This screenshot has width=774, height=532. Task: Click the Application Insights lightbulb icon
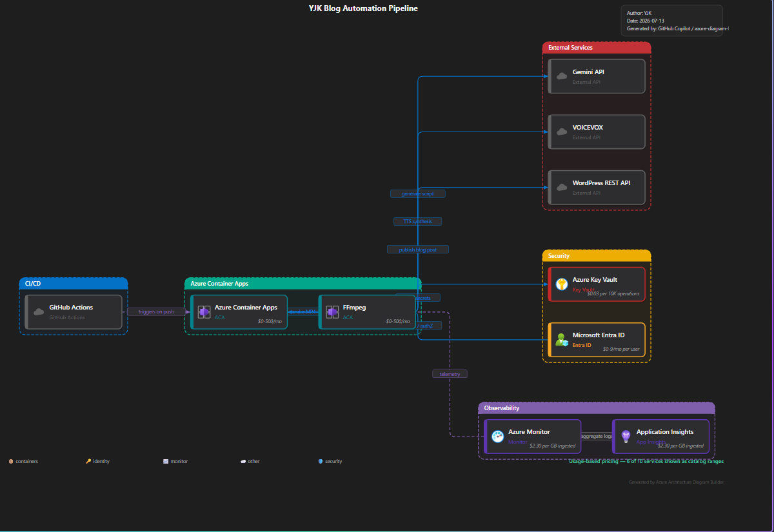pyautogui.click(x=626, y=437)
